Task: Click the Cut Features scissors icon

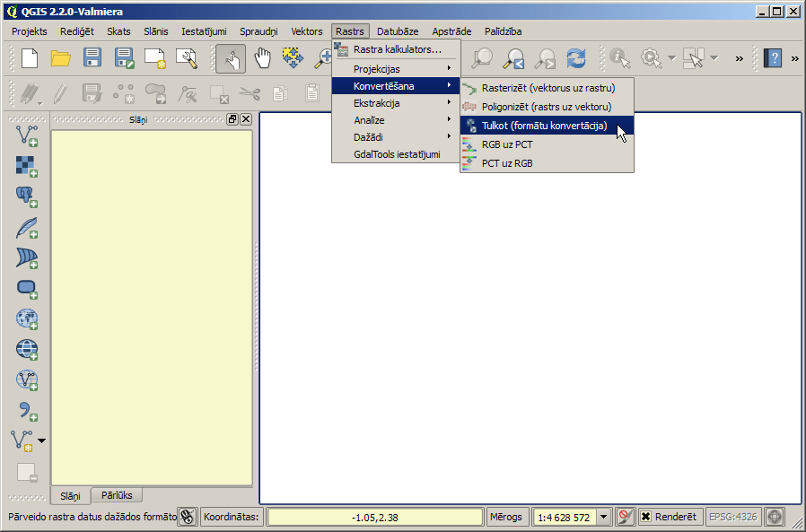Action: click(x=250, y=93)
